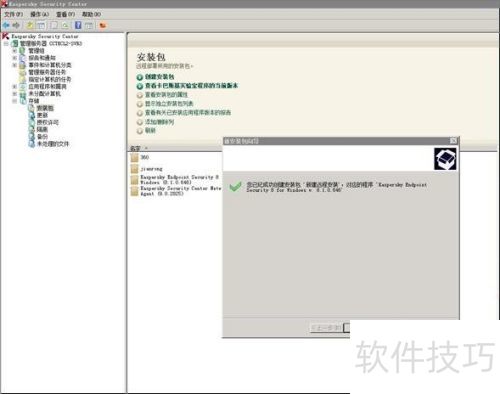Screen dimensions: 500x394
Task: Select 授权许可 in the storage tree
Action: 48,122
